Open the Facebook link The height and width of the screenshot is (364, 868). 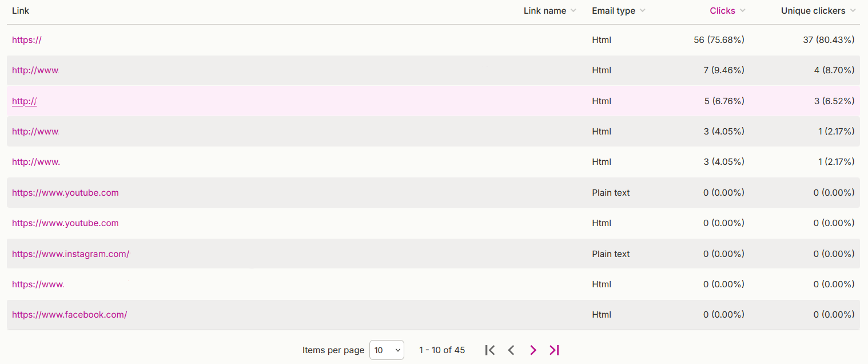[x=69, y=315]
